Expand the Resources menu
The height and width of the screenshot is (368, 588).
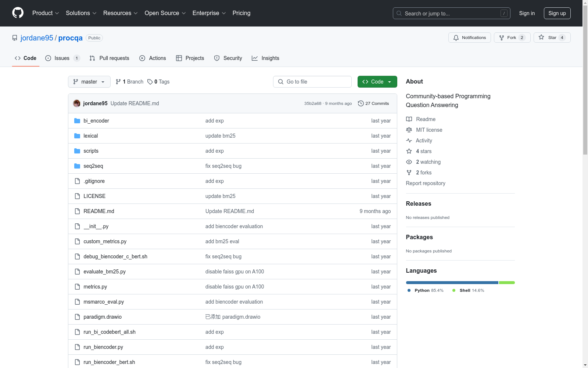(x=121, y=13)
